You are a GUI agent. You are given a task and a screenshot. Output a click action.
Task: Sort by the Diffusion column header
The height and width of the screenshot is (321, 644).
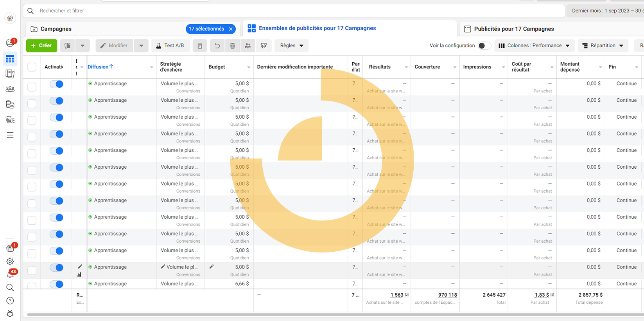[100, 67]
